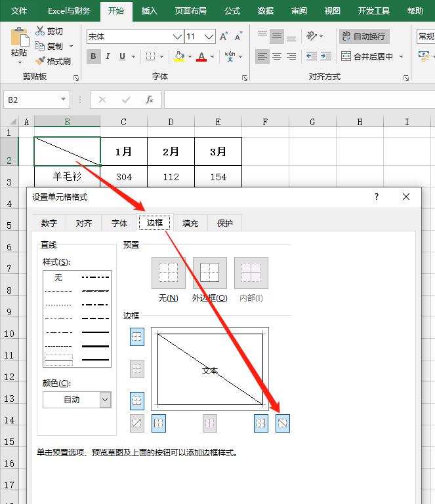Toggle Bold formatting
The height and width of the screenshot is (504, 435).
(94, 56)
